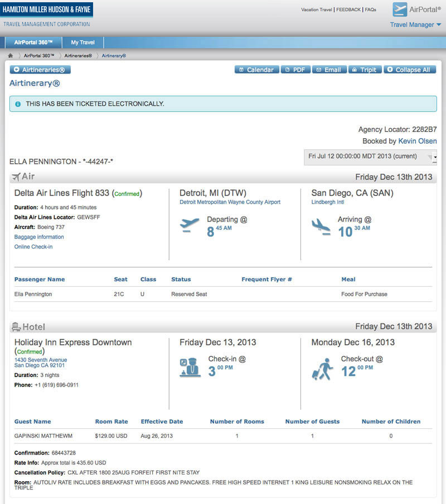The width and height of the screenshot is (446, 504).
Task: Click the airplane icon beside the Air heading
Action: (16, 177)
